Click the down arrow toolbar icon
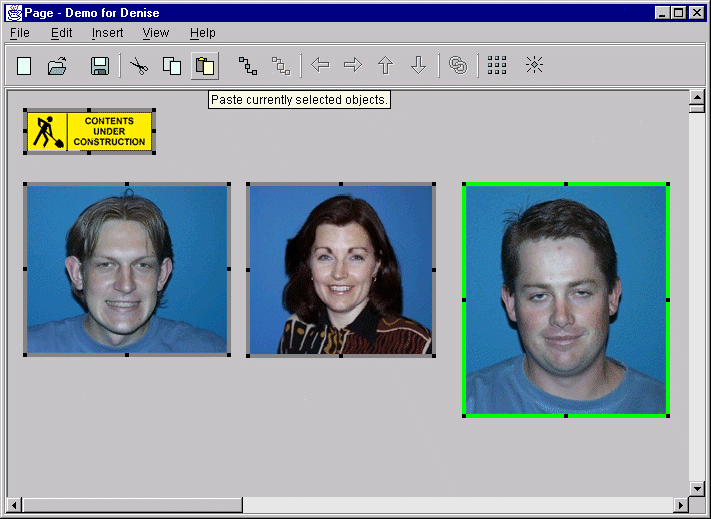 419,66
